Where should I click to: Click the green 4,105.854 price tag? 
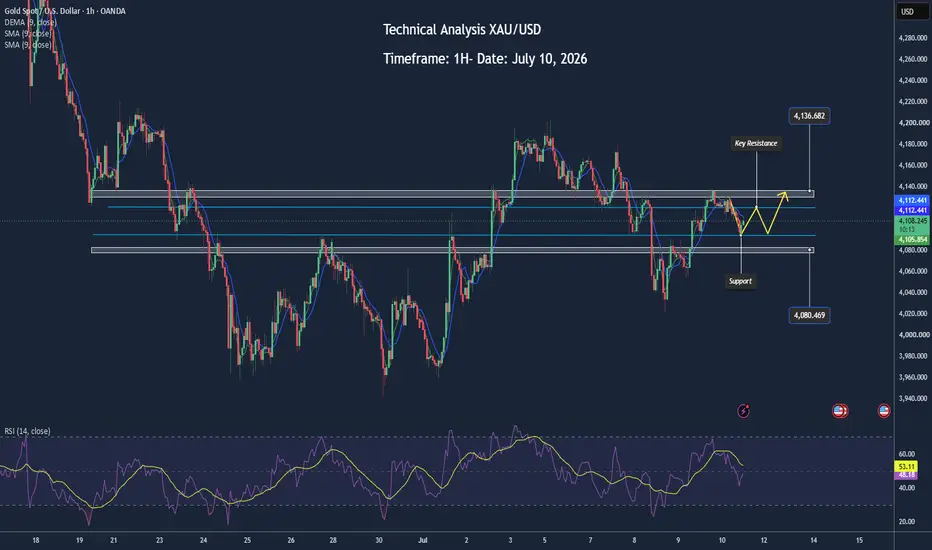pos(912,240)
